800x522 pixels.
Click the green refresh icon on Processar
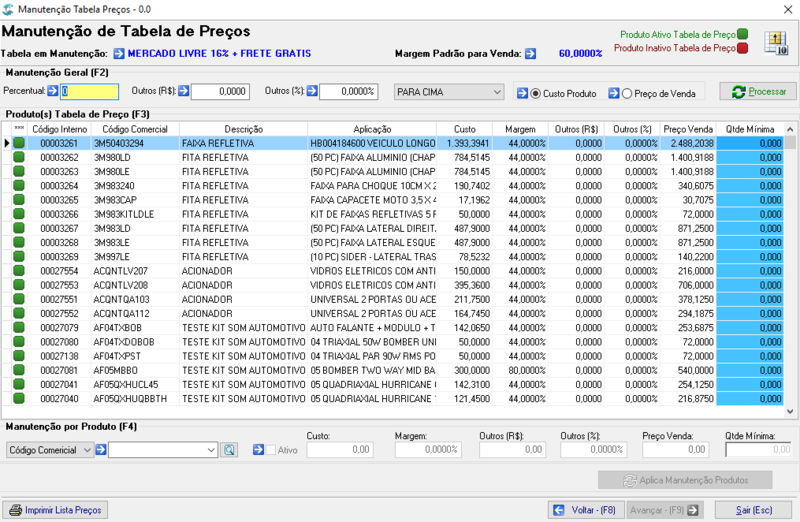click(x=738, y=92)
